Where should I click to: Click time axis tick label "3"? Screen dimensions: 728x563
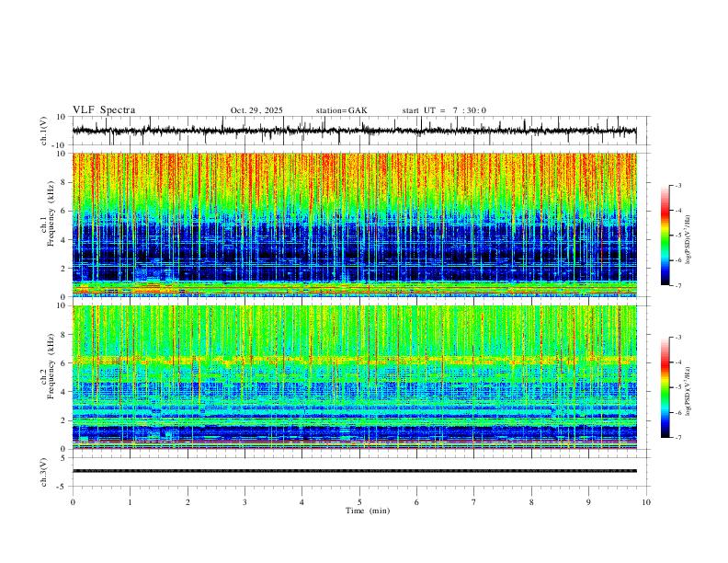(x=245, y=502)
